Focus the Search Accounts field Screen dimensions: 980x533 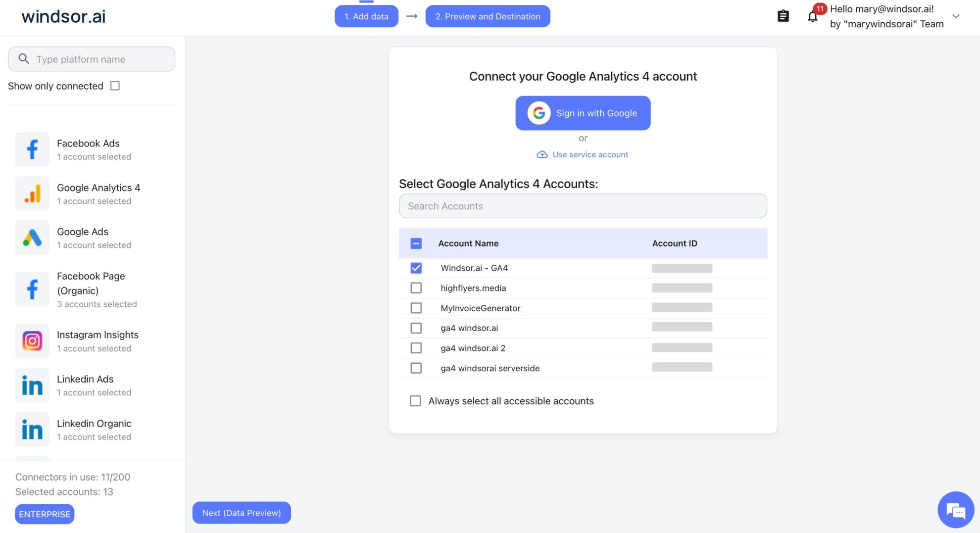pyautogui.click(x=583, y=206)
